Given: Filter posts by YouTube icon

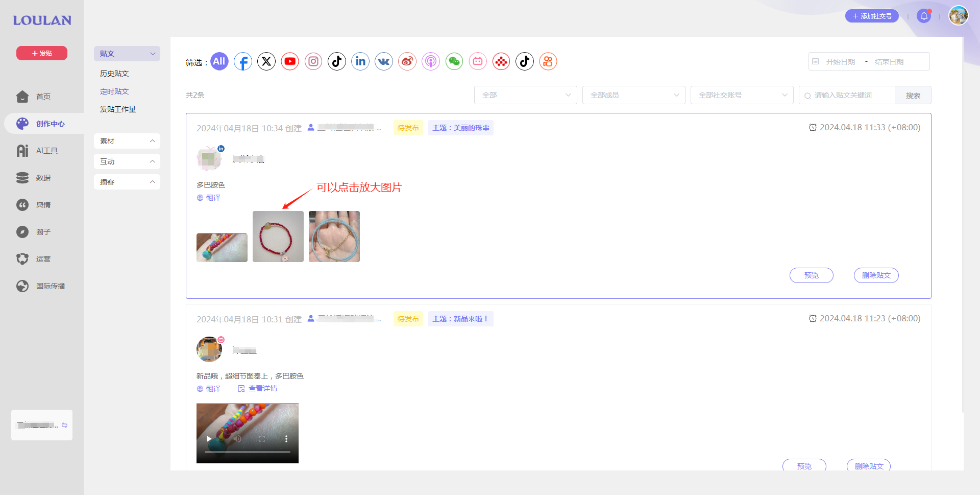Looking at the screenshot, I should tap(290, 62).
